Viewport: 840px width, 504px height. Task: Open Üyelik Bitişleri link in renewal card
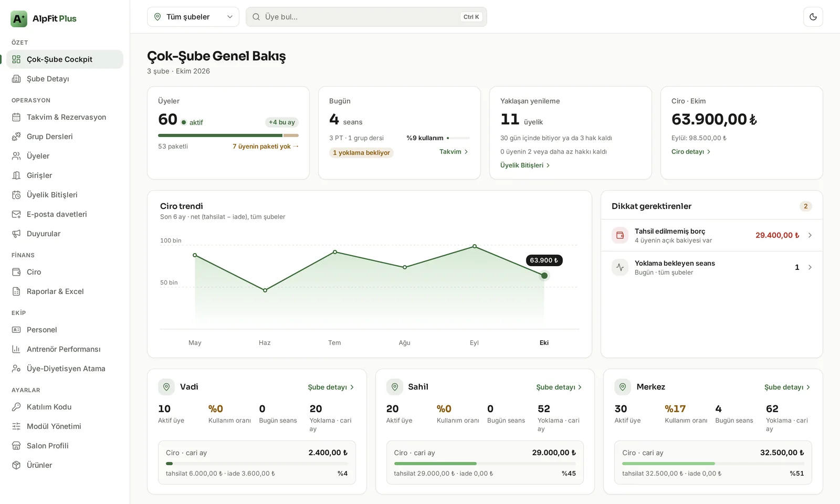(x=525, y=165)
